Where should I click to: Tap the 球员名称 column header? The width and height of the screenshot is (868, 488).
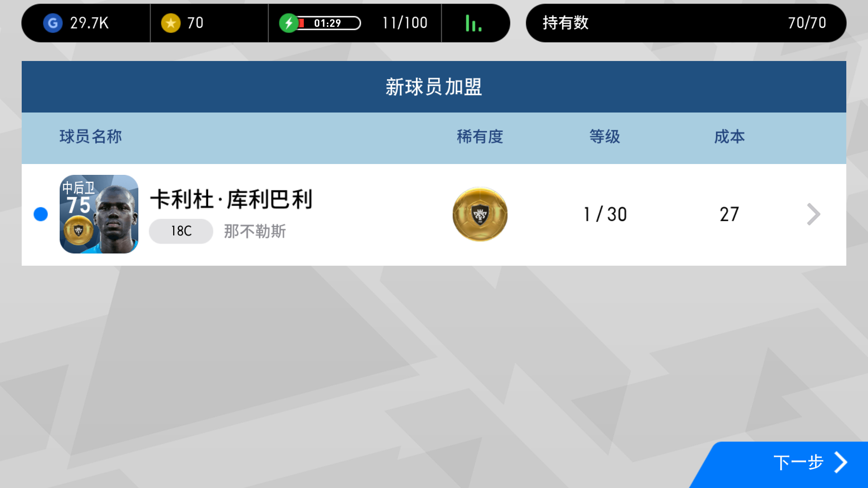click(91, 136)
